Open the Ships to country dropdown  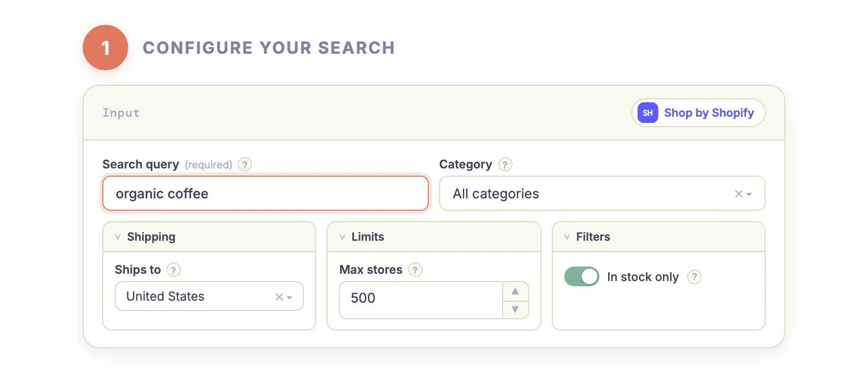pyautogui.click(x=290, y=297)
